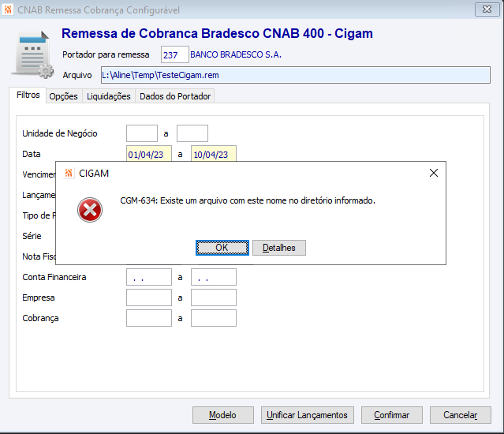The width and height of the screenshot is (504, 434).
Task: Open the Dados do Portador tab
Action: tap(175, 96)
